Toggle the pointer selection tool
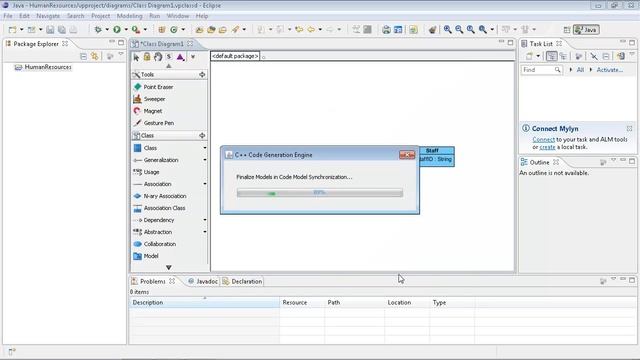 click(136, 57)
